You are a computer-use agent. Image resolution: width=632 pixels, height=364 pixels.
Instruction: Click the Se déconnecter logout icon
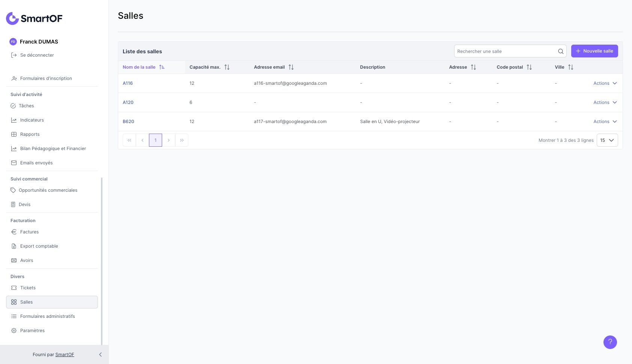pos(14,55)
